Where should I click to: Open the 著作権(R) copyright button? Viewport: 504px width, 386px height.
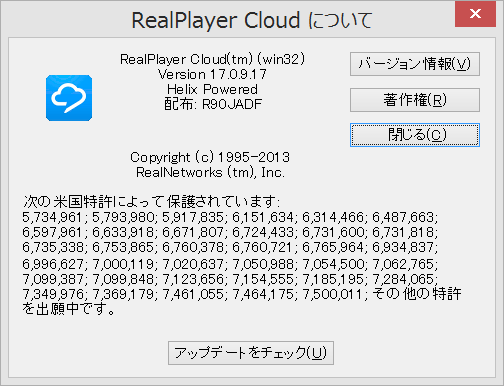click(x=415, y=100)
